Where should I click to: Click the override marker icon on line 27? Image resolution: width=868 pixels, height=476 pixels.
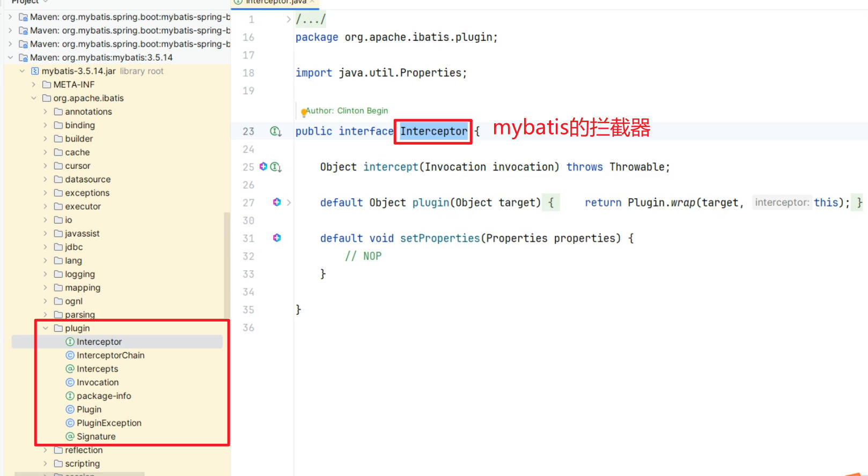(277, 202)
